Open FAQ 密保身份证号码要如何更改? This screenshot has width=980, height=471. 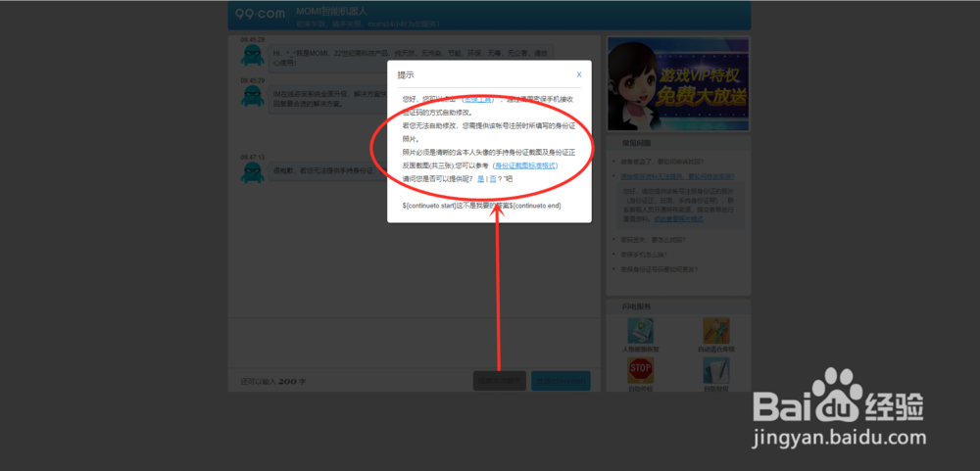(659, 270)
